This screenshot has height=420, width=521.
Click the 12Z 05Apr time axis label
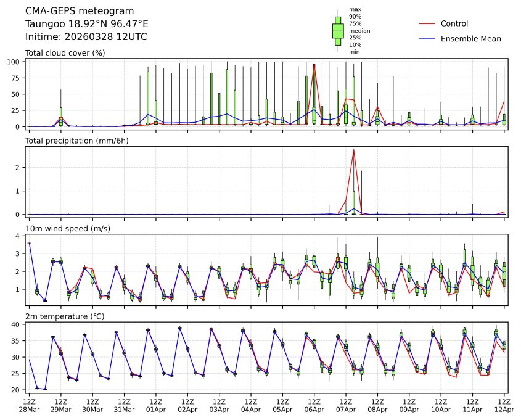282,405
